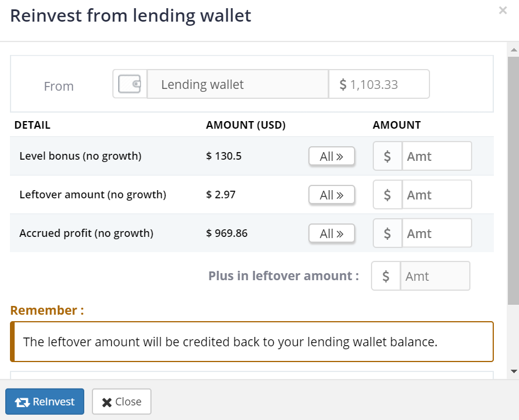Focus the Leftover amount Amt input field
The image size is (519, 420).
click(x=437, y=195)
